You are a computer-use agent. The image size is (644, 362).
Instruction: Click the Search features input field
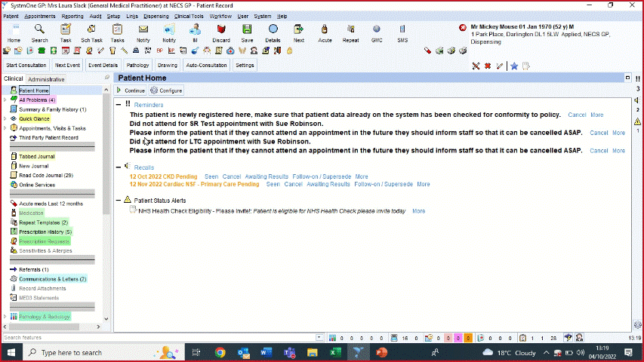click(159, 337)
